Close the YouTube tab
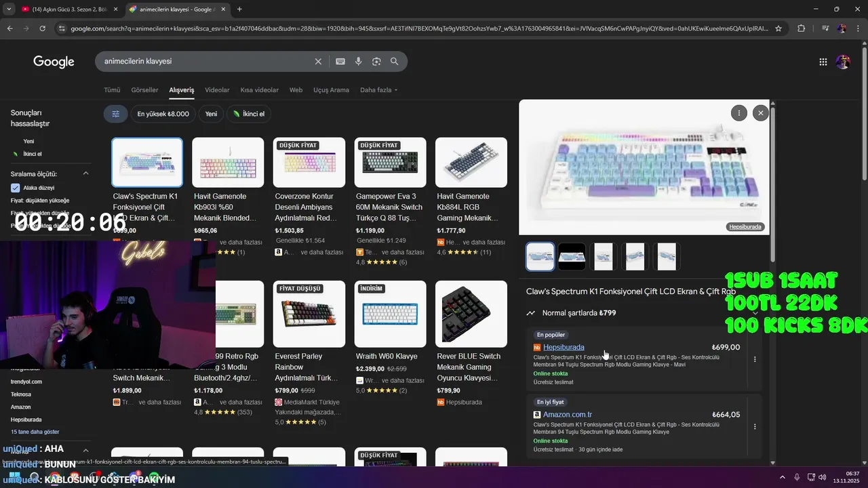 (115, 9)
